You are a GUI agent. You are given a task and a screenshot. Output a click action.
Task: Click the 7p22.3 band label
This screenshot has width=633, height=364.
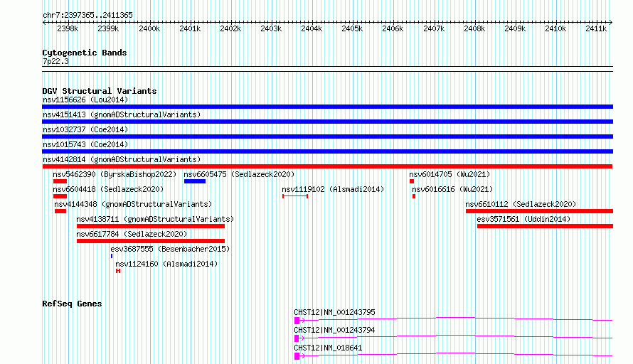pyautogui.click(x=55, y=61)
